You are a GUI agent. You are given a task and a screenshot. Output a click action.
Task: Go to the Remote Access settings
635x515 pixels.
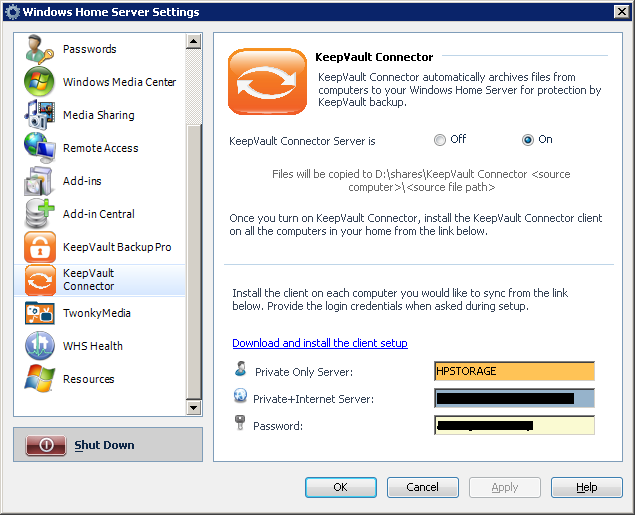100,148
